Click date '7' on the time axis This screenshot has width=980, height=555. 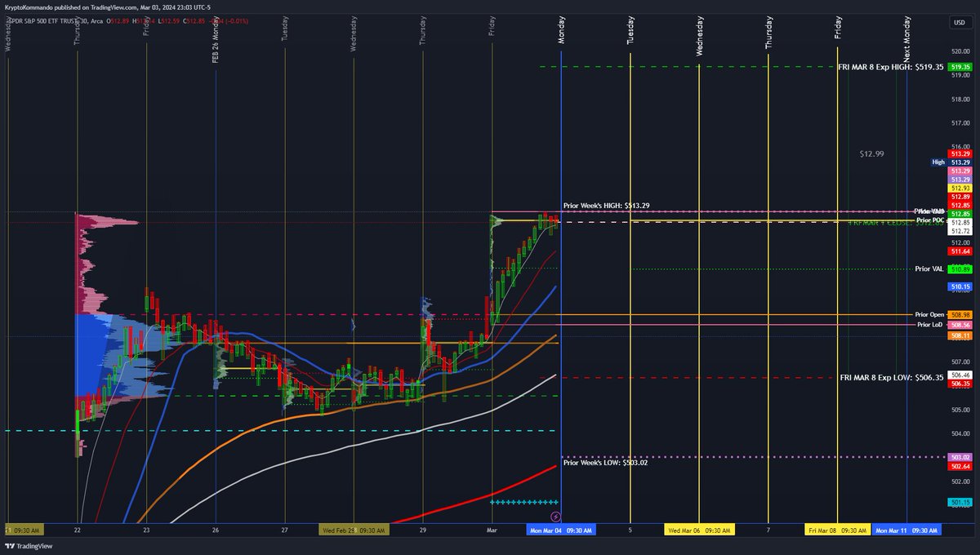[x=768, y=530]
